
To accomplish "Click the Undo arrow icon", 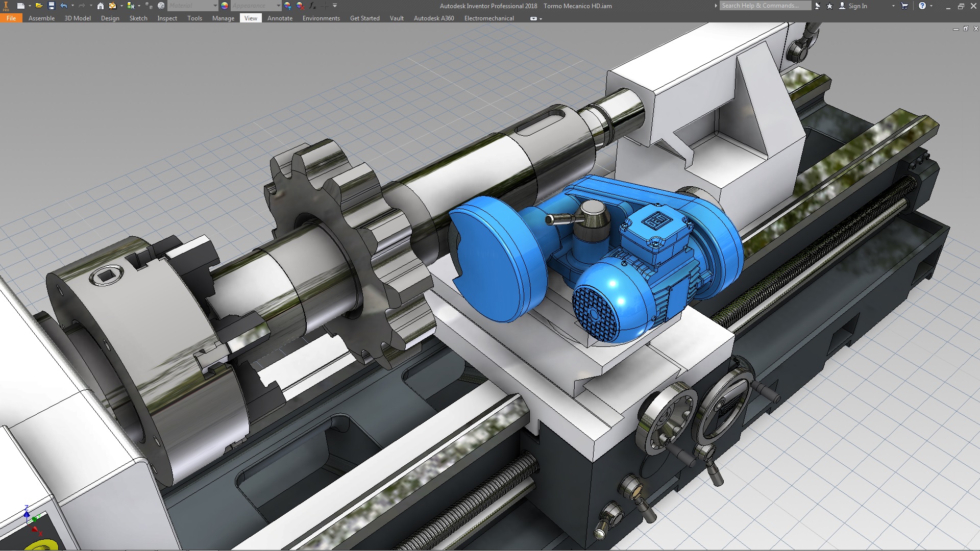I will point(63,6).
